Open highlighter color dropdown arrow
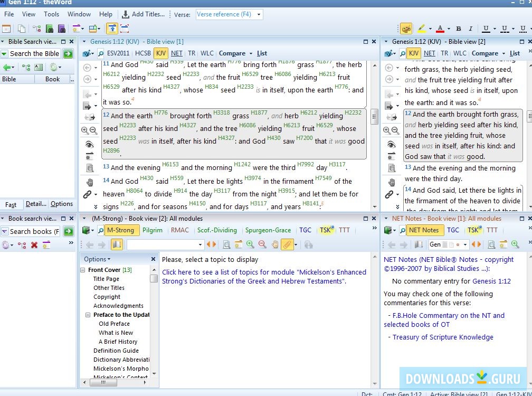532x396 pixels. (430, 29)
